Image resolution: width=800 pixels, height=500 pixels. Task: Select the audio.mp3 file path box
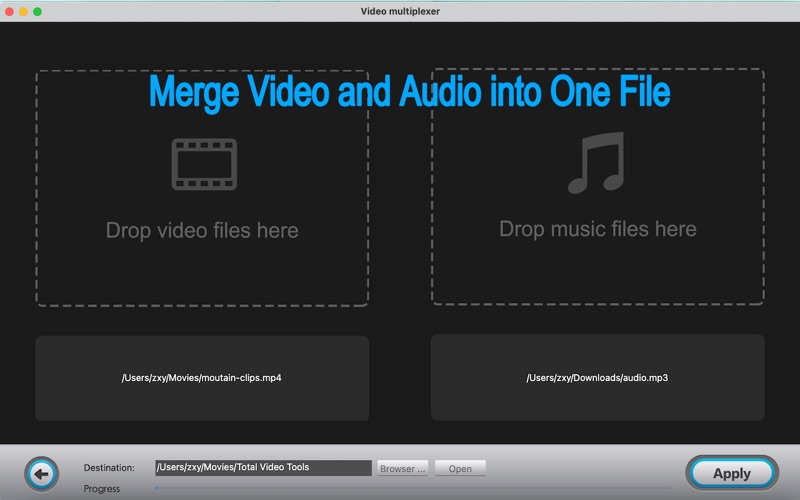597,378
